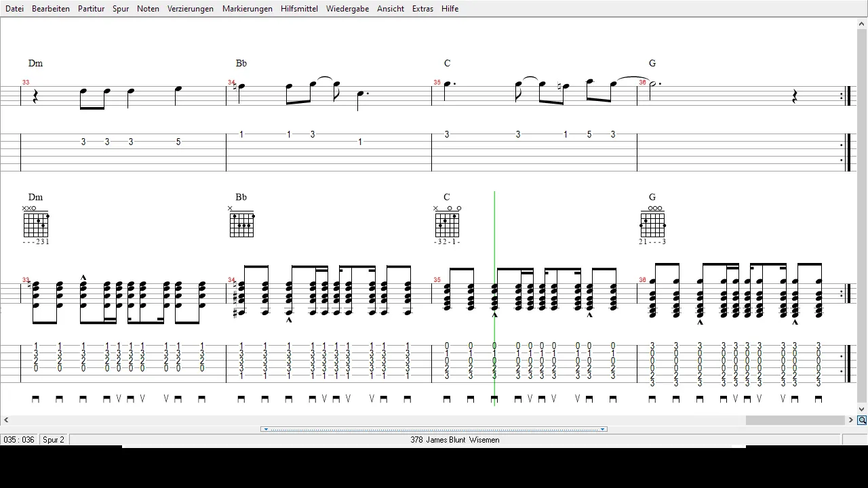Open the Hilfe menu

(x=450, y=9)
